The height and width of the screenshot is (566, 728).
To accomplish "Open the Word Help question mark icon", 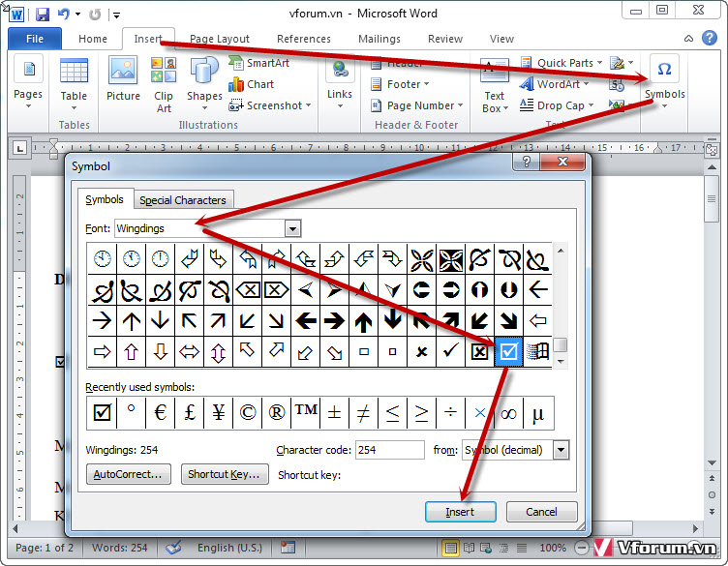I will tap(709, 38).
